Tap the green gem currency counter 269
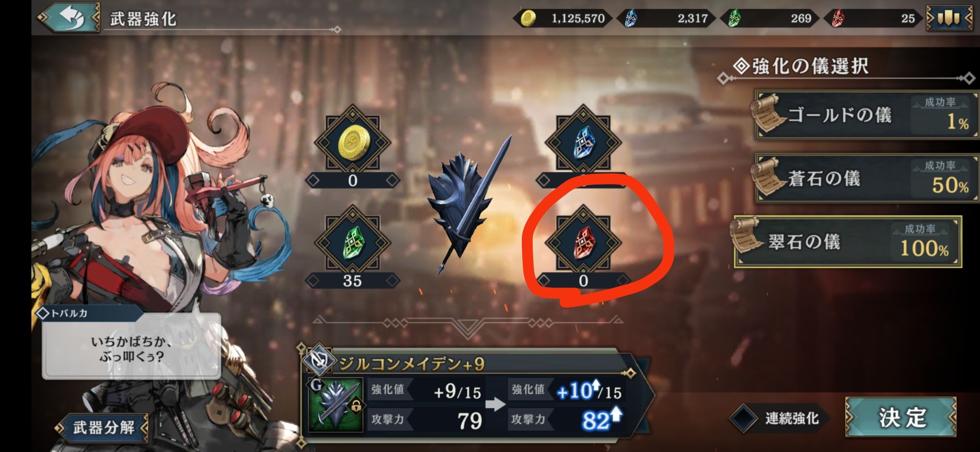 770,18
